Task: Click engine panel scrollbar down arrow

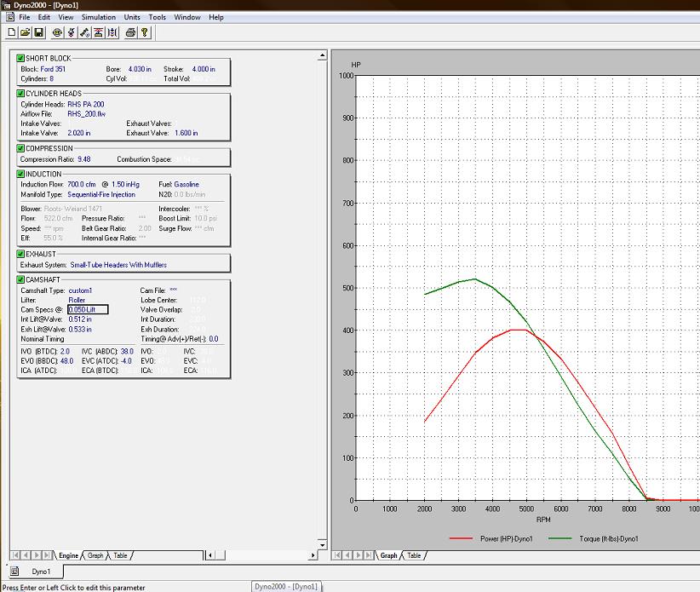Action: 322,544
